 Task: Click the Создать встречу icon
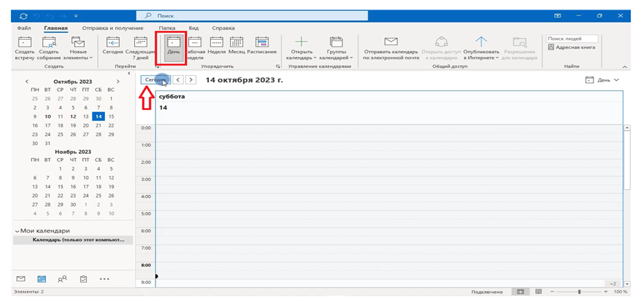pos(24,47)
